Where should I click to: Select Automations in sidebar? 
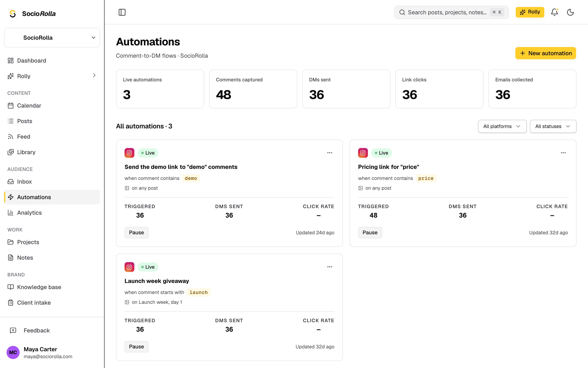52,197
